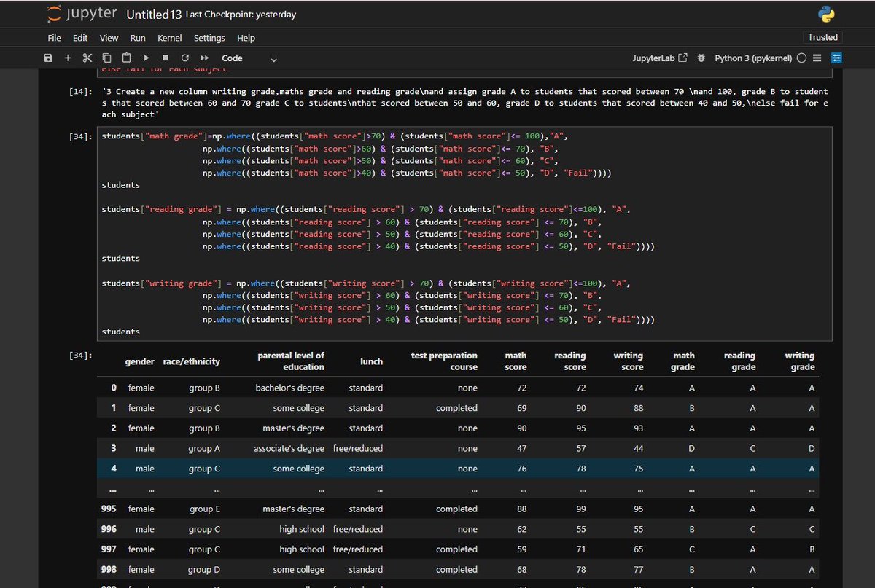Click group A cell in row 3
875x588 pixels.
[204, 449]
